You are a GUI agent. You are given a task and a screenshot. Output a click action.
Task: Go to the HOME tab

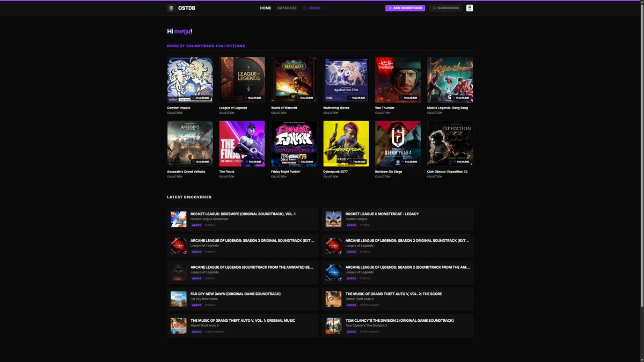point(266,8)
